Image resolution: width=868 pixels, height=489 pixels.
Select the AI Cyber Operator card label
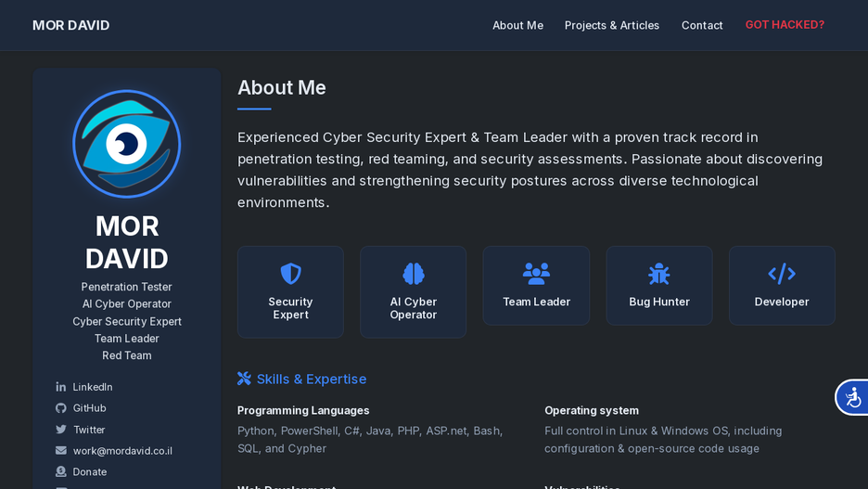[414, 308]
